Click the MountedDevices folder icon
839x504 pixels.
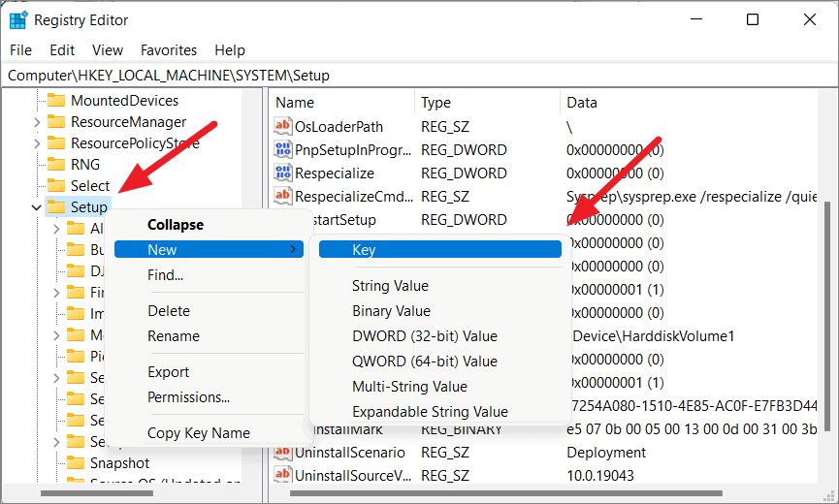pyautogui.click(x=55, y=101)
